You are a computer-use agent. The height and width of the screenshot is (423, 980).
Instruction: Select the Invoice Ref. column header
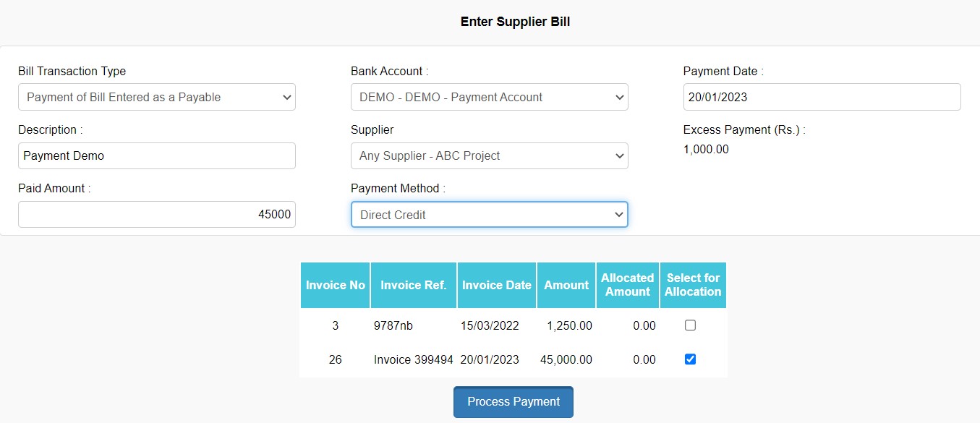pyautogui.click(x=414, y=285)
